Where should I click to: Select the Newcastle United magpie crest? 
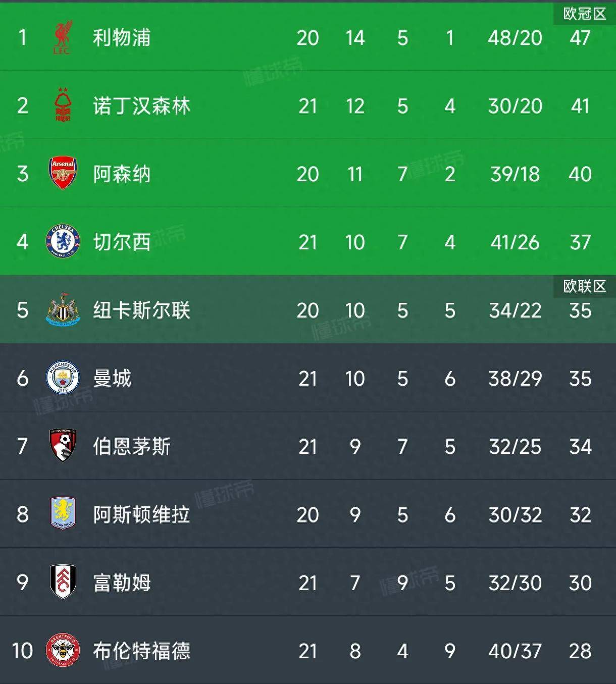pyautogui.click(x=63, y=310)
